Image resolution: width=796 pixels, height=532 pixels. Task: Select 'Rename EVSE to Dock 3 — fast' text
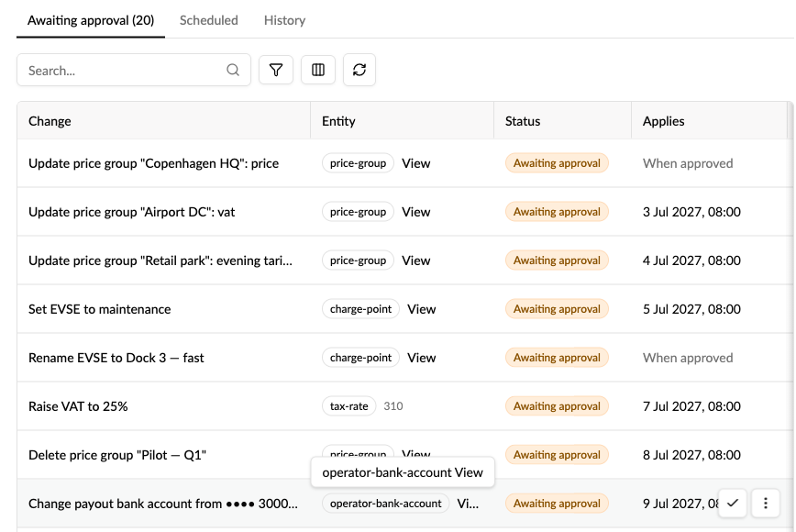point(116,358)
